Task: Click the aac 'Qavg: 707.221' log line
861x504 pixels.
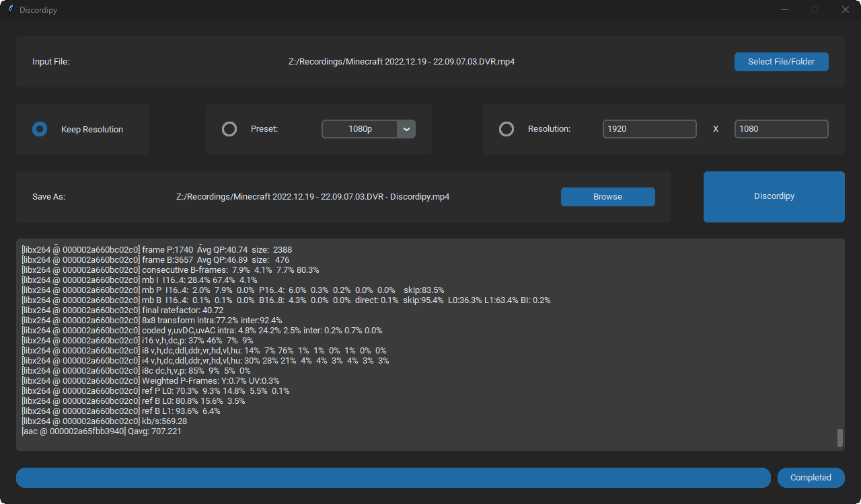Action: 102,431
